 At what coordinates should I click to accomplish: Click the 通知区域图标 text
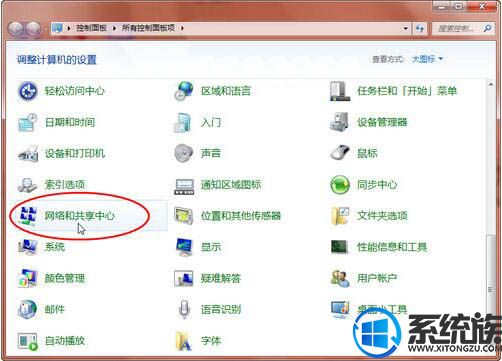point(231,185)
